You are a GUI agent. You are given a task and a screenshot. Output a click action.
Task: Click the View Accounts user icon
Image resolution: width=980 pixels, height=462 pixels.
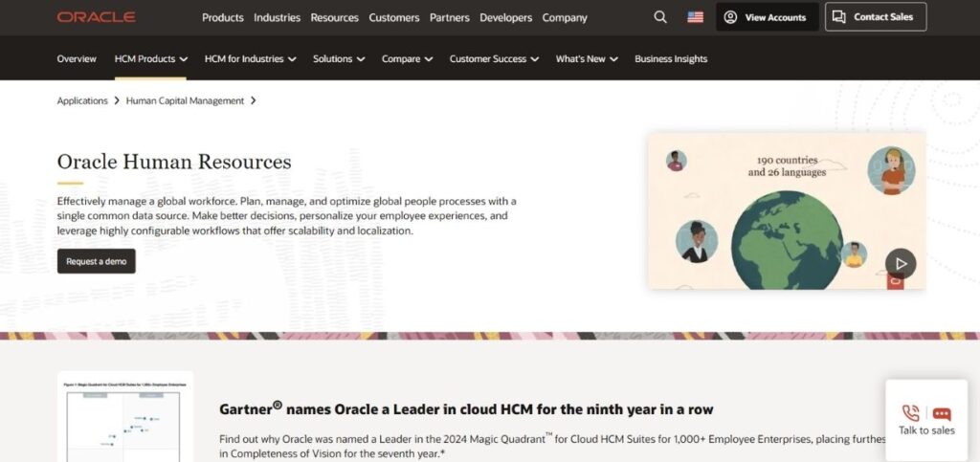point(730,17)
